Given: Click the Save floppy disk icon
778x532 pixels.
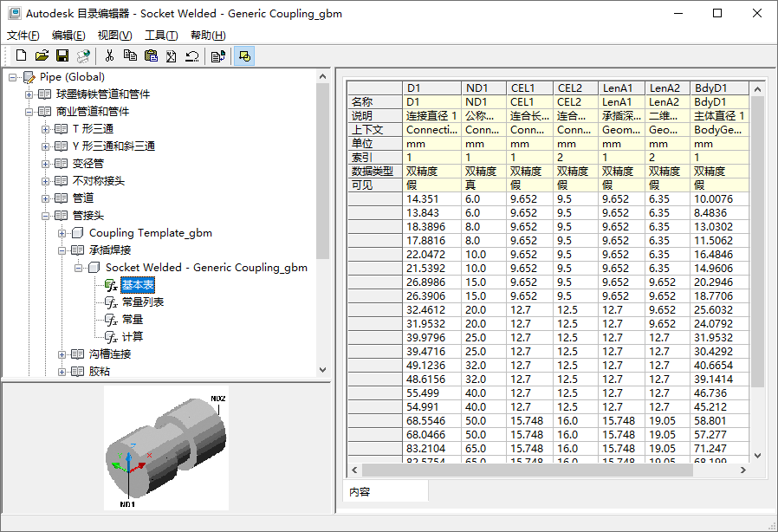Looking at the screenshot, I should (62, 55).
